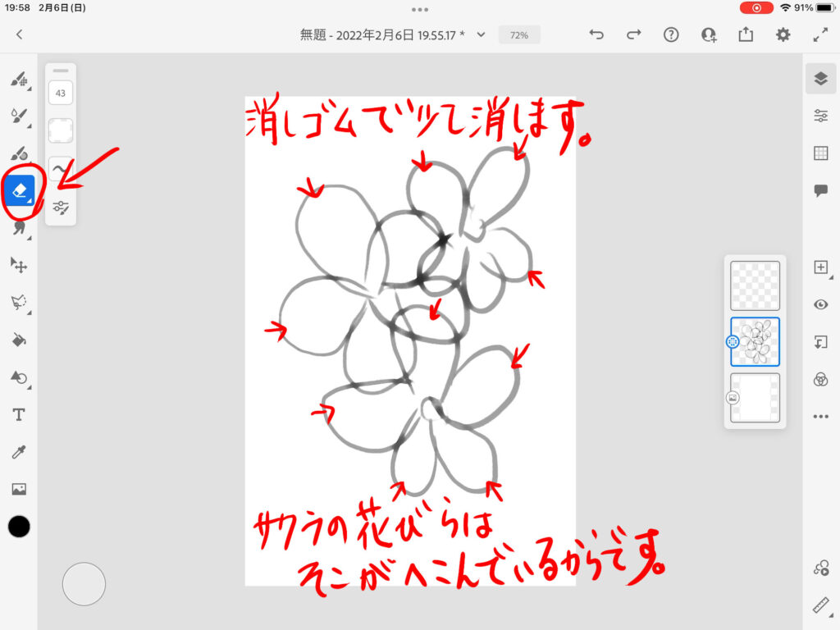
Task: Open the app settings gear
Action: point(783,34)
